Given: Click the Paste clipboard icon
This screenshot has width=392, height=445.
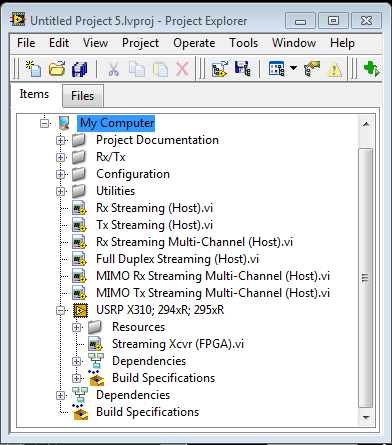Looking at the screenshot, I should click(160, 69).
